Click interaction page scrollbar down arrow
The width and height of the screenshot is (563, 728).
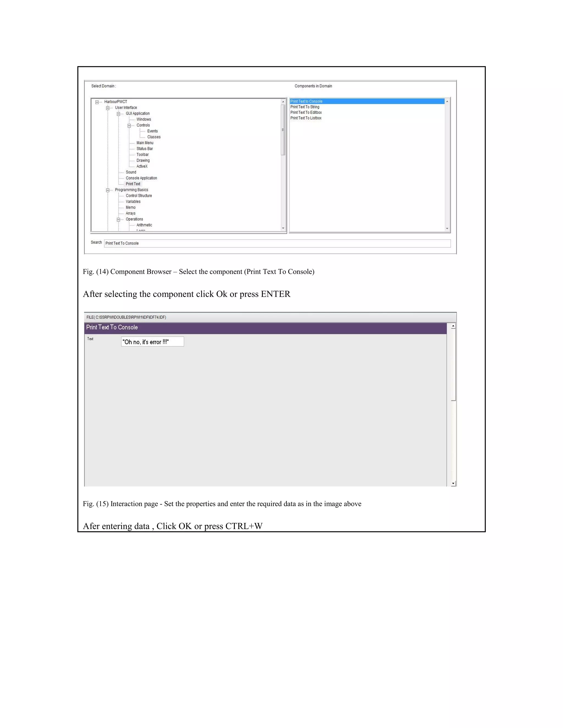pyautogui.click(x=453, y=483)
